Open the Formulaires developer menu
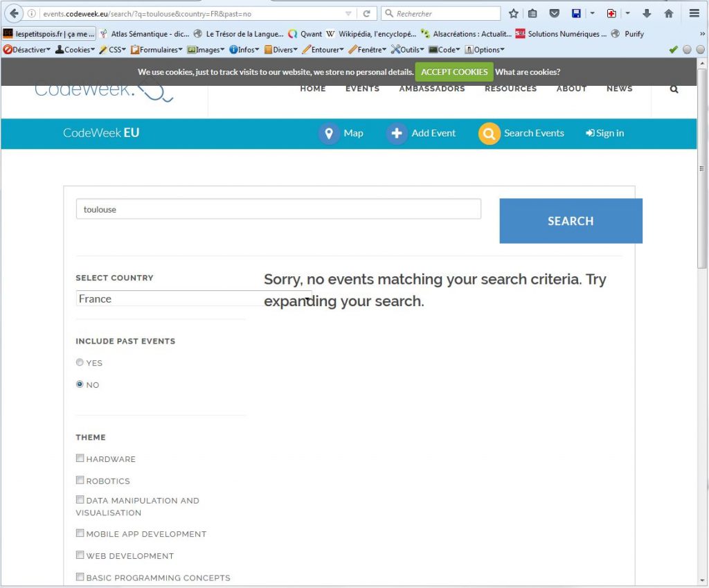 coord(156,50)
